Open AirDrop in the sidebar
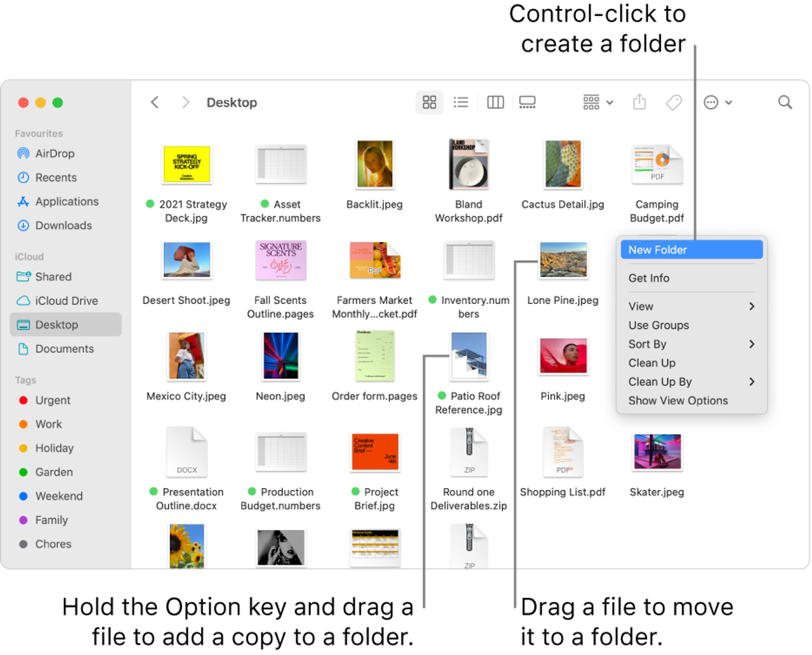The height and width of the screenshot is (655, 812). (55, 154)
